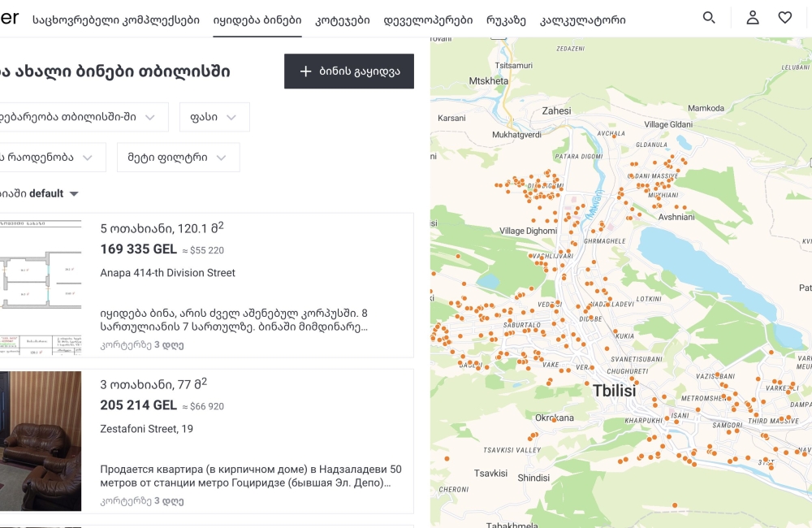
Task: Select the კოტეჯები menu item
Action: (x=342, y=19)
